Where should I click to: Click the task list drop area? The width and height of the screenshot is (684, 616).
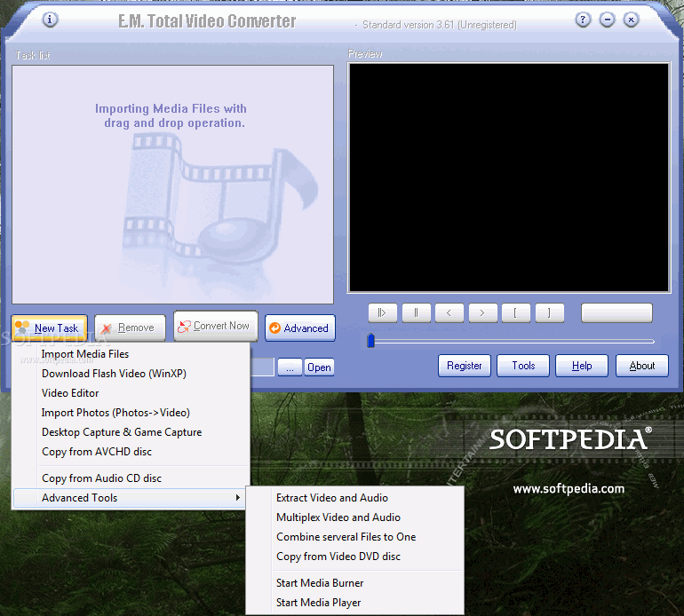tap(172, 185)
